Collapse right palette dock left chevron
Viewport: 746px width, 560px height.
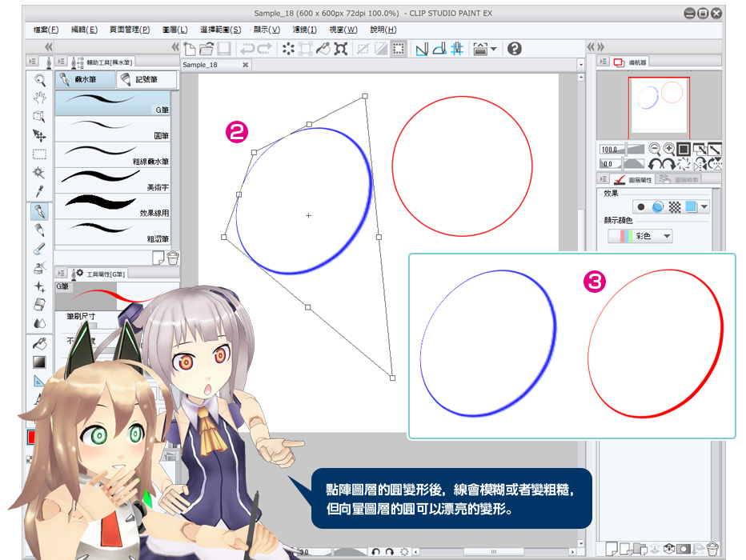click(591, 46)
